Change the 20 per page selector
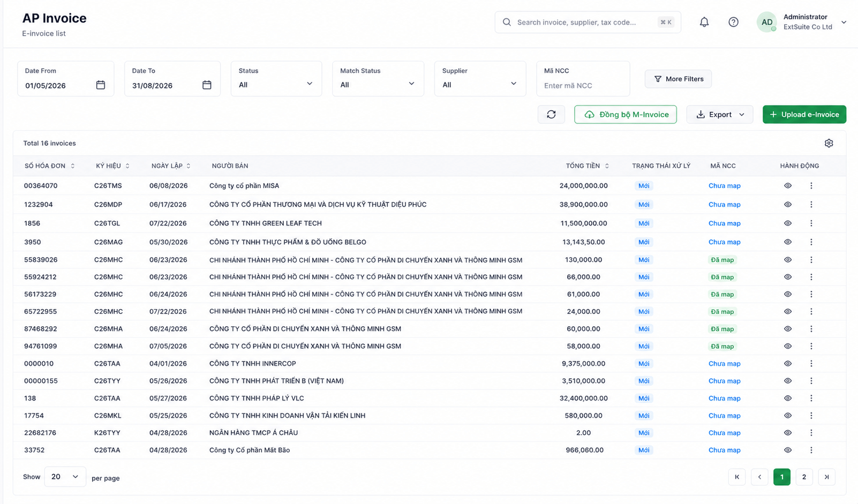The height and width of the screenshot is (504, 858). (x=65, y=477)
